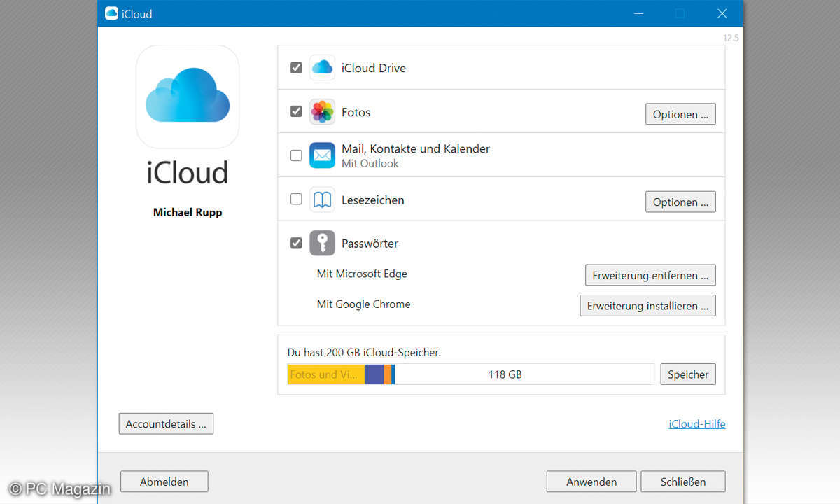This screenshot has height=504, width=840.
Task: Click the Mit Microsoft Edge label
Action: point(362,274)
